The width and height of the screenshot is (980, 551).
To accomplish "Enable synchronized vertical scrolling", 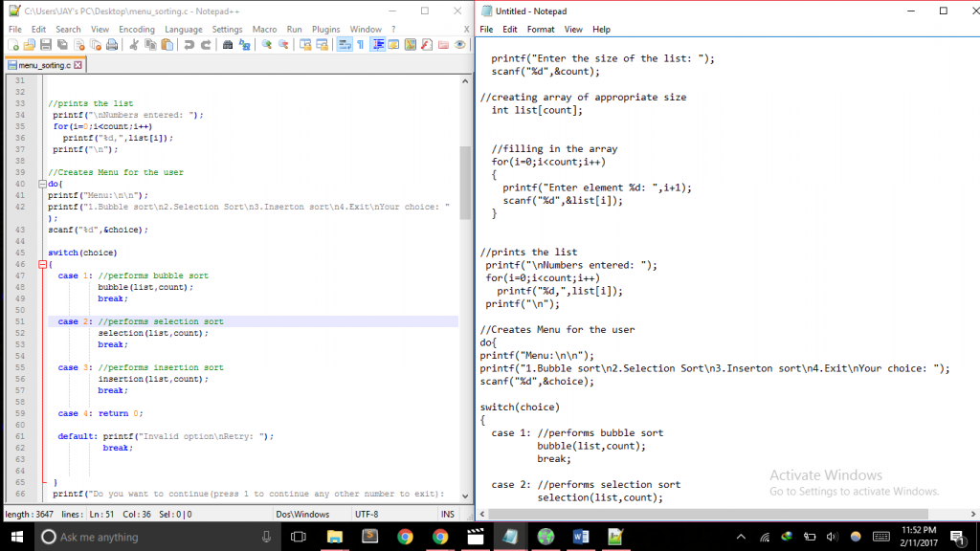I will pos(305,43).
